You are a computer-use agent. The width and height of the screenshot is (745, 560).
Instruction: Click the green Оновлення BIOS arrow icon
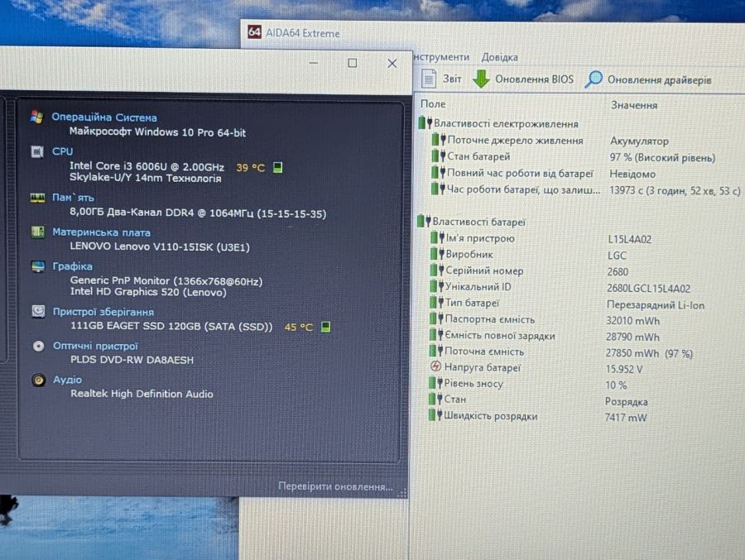[481, 79]
